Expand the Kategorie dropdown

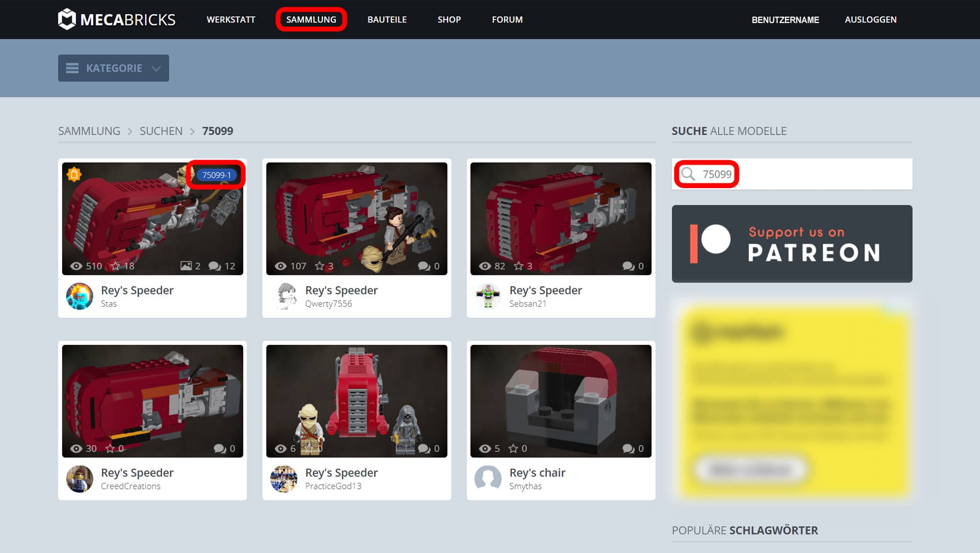114,68
